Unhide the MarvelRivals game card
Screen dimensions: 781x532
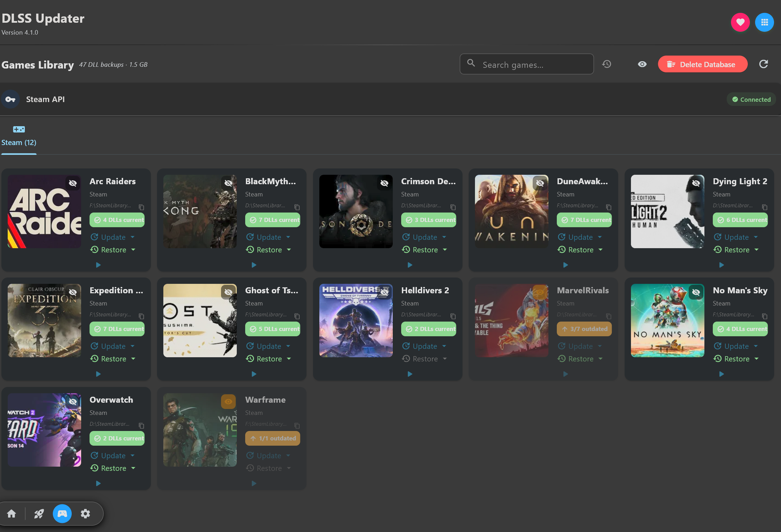540,292
